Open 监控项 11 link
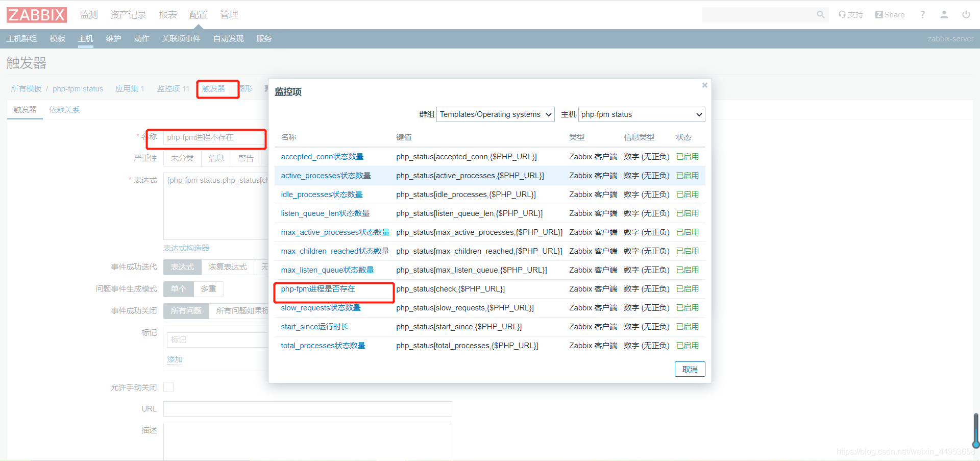The width and height of the screenshot is (980, 461). click(173, 89)
